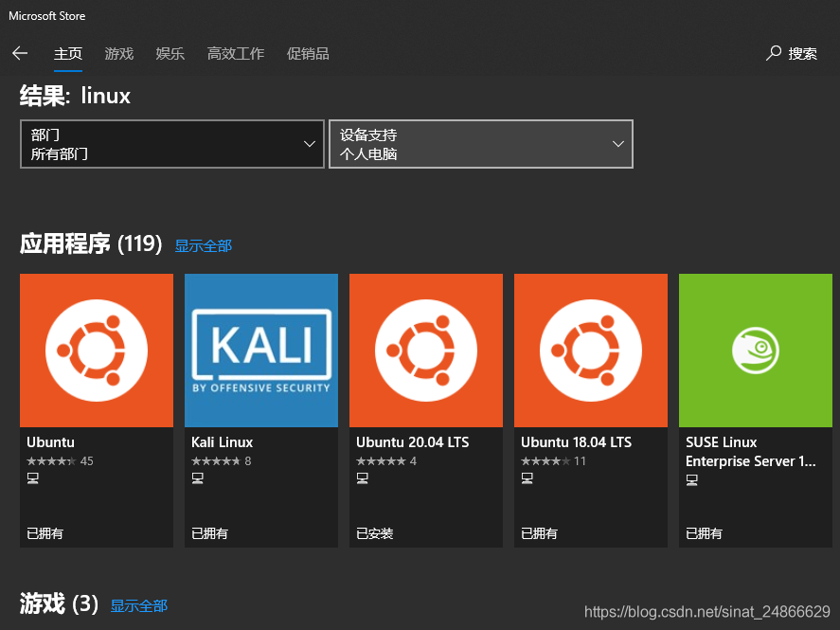The height and width of the screenshot is (630, 840).
Task: Expand the 部门 department dropdown
Action: [x=172, y=144]
